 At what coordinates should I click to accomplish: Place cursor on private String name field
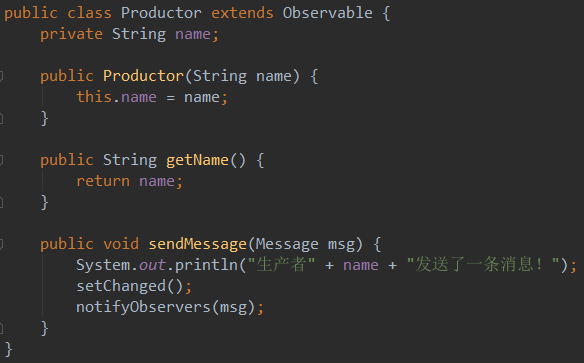tap(129, 34)
